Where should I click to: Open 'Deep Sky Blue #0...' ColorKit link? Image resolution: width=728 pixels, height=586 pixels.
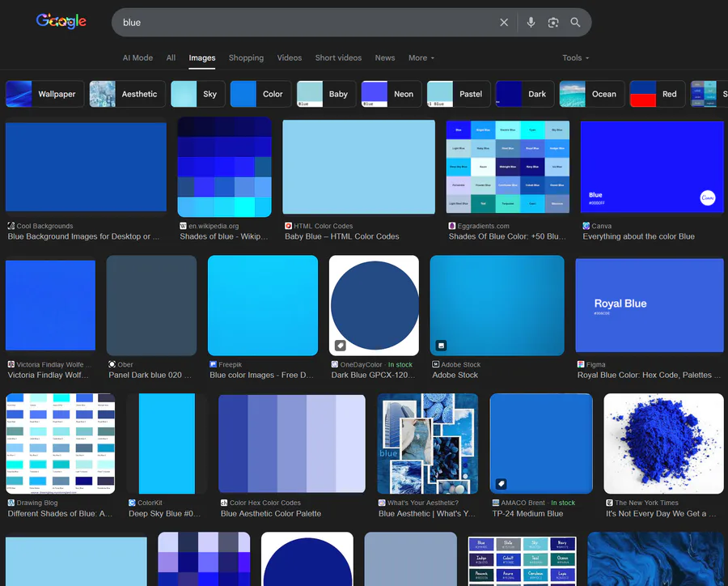pyautogui.click(x=165, y=513)
